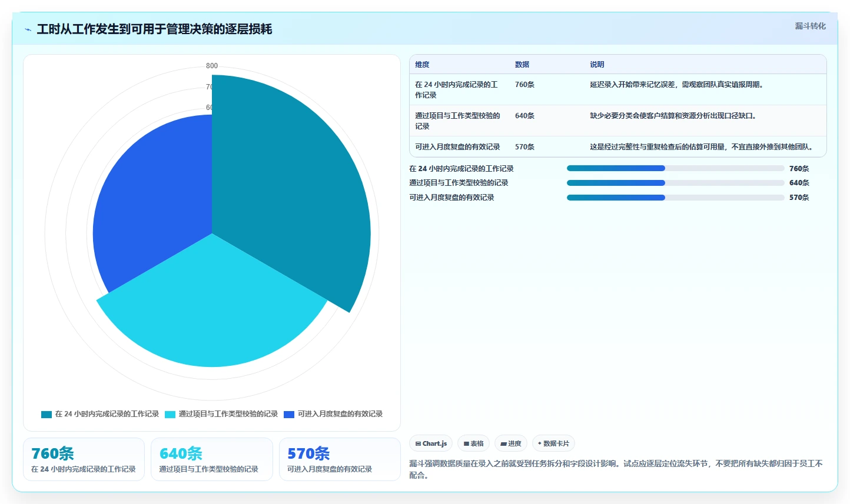850x504 pixels.
Task: Select the 数据卡片 tag chip
Action: 553,443
